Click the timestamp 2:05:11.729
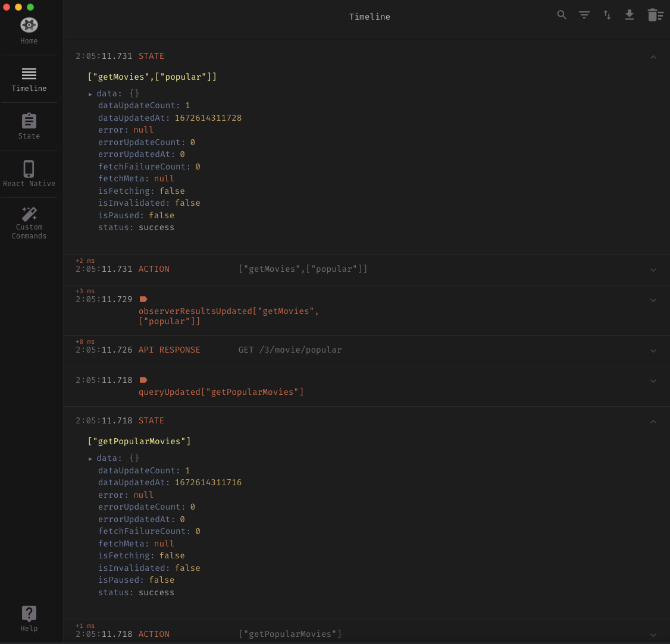670x644 pixels. (104, 299)
